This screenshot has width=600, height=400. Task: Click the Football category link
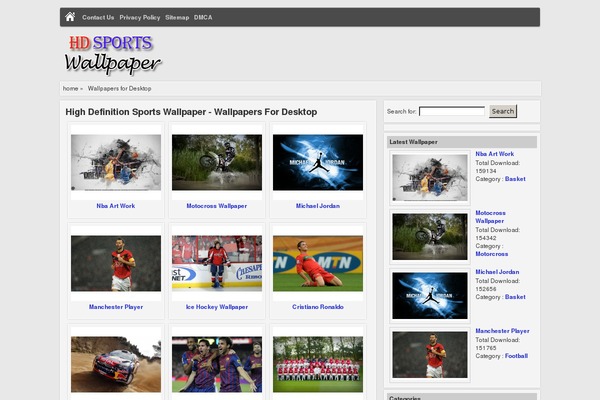[516, 356]
